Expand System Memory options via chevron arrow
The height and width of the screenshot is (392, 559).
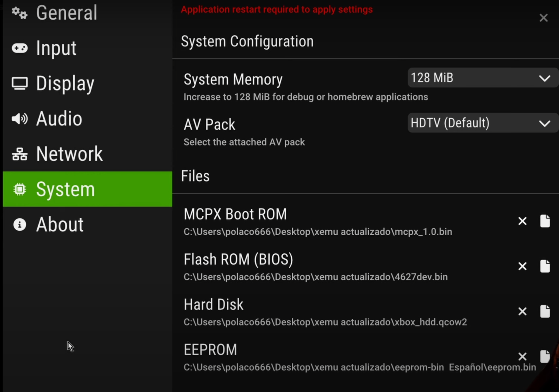[x=545, y=78]
